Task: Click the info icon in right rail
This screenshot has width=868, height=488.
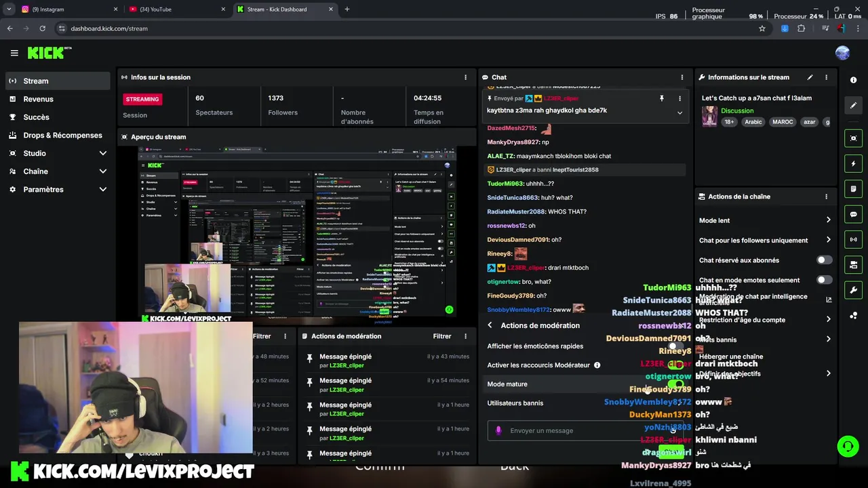Action: coord(853,80)
